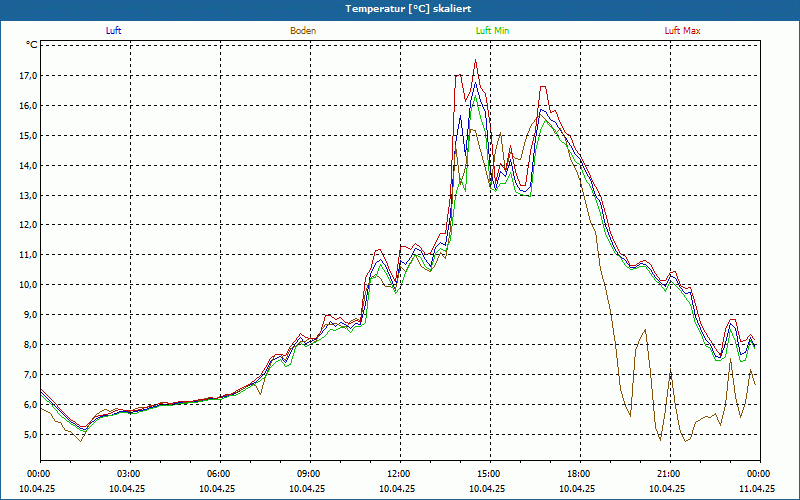800x500 pixels.
Task: Click the 'Luft Min' legend label
Action: 492,31
